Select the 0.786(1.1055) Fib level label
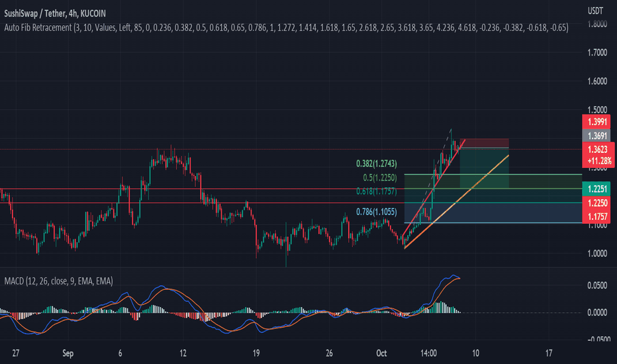Viewport: 617px width, 364px height. point(377,212)
